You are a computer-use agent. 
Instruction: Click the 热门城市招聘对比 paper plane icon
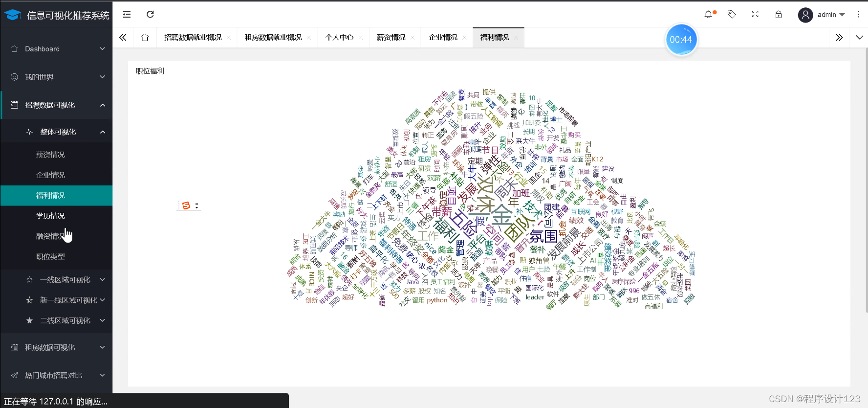click(x=14, y=375)
